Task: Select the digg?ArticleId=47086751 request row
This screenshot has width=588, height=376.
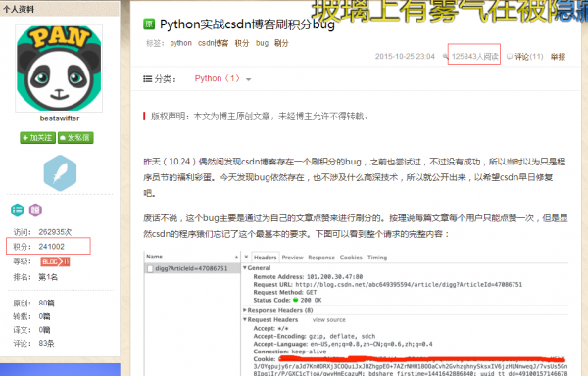Action: [192, 268]
